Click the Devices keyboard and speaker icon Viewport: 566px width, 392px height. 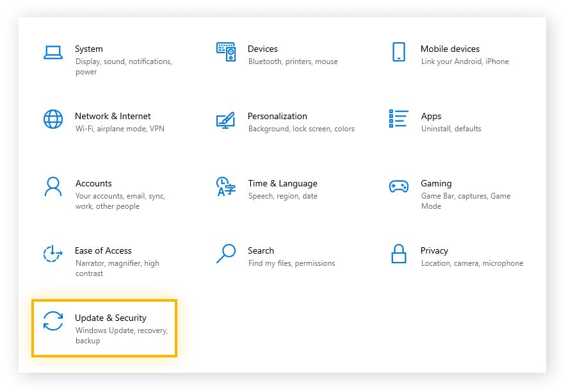[x=226, y=52]
